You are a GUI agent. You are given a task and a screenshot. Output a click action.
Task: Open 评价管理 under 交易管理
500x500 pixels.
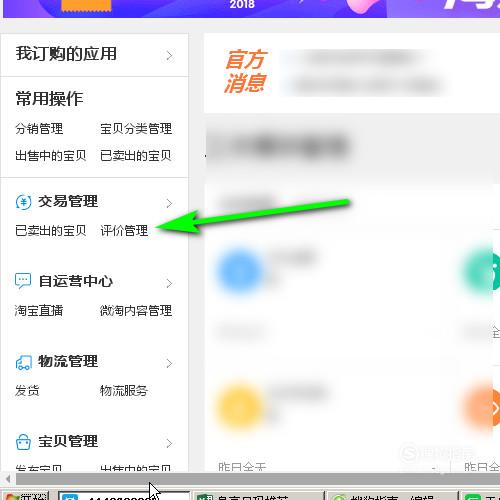124,231
